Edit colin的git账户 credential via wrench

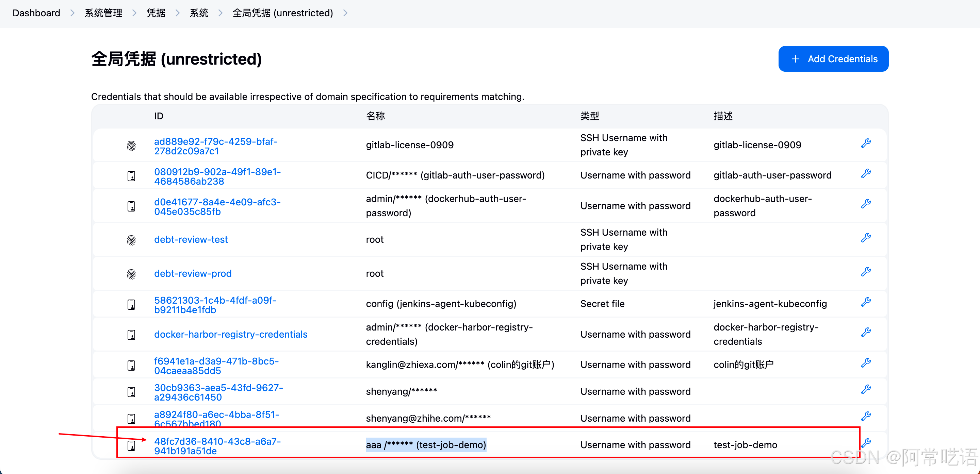(x=866, y=363)
